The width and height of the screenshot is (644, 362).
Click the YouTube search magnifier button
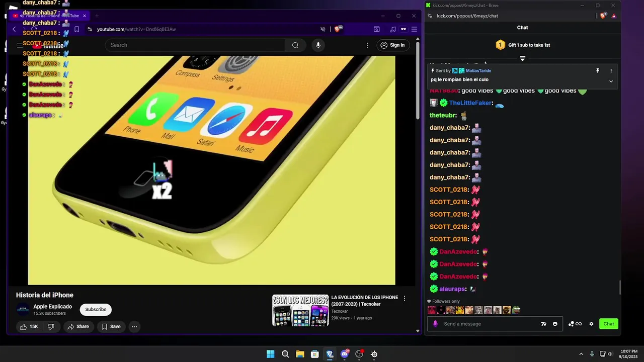295,45
